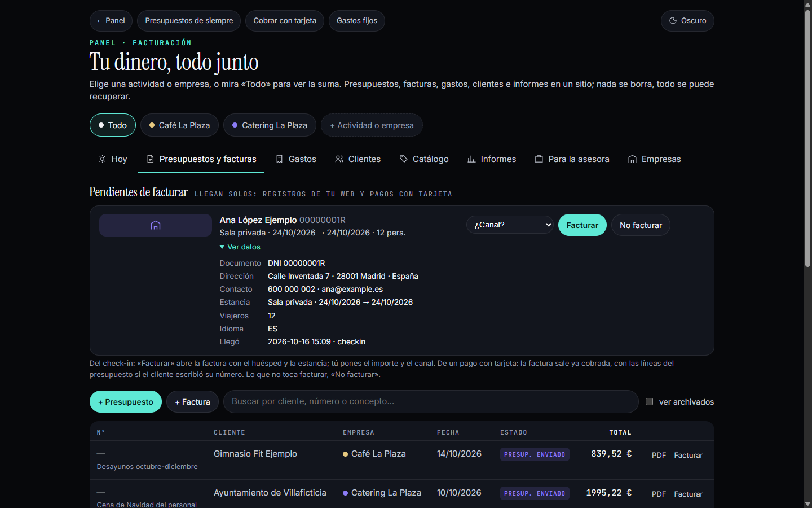The image size is (812, 508).
Task: Open the ¿Canal? dropdown
Action: (x=510, y=225)
